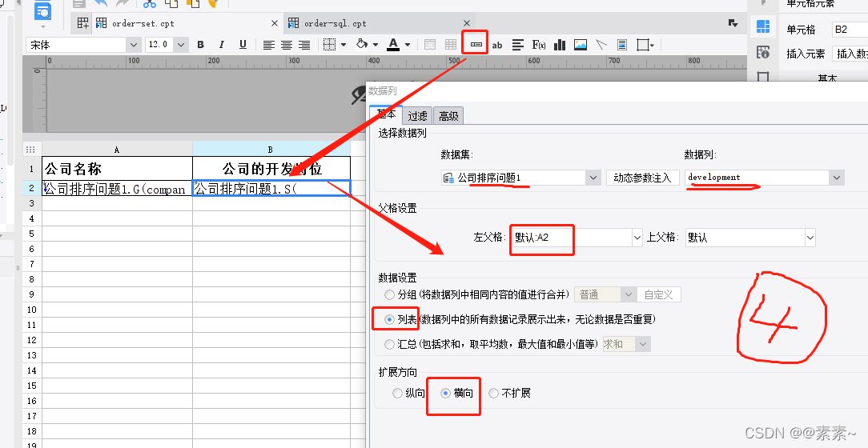Insert a data column element
The height and width of the screenshot is (448, 868).
point(476,44)
